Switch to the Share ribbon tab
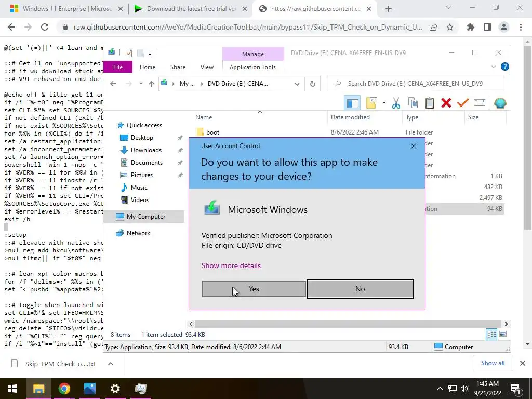Viewport: 532px width, 399px height. tap(178, 67)
